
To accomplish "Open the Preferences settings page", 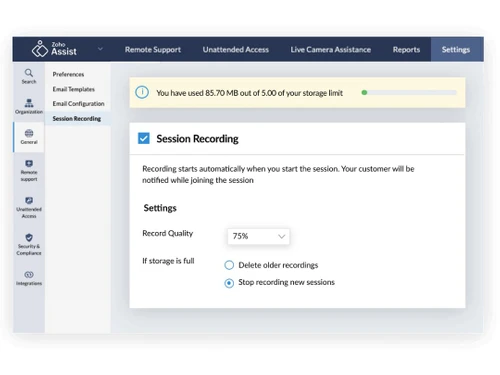I will pyautogui.click(x=68, y=74).
